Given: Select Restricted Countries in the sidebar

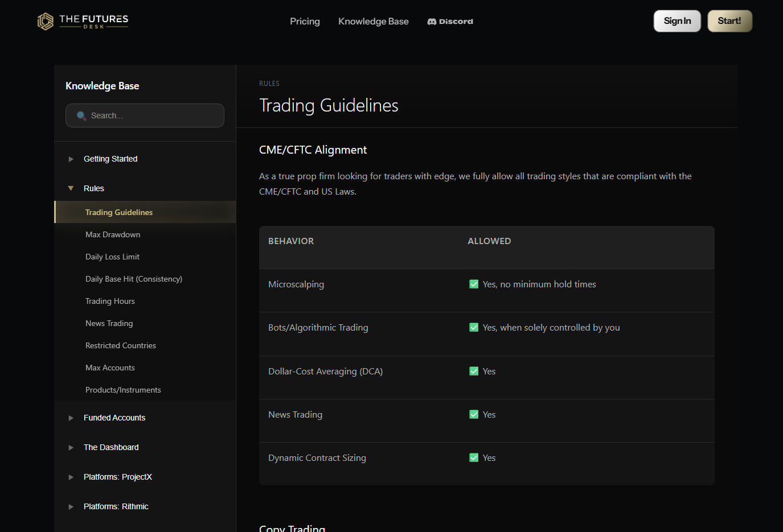Looking at the screenshot, I should 120,345.
